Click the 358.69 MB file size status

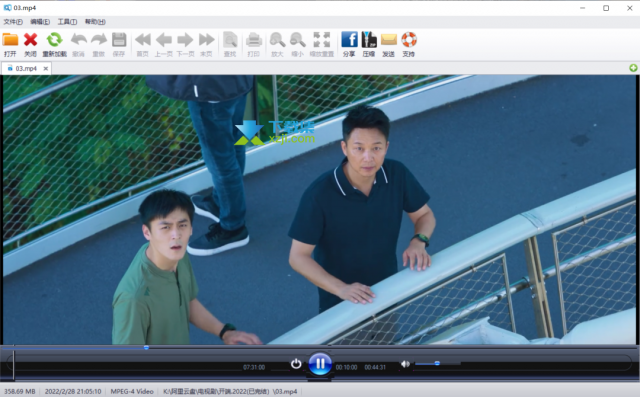point(20,391)
